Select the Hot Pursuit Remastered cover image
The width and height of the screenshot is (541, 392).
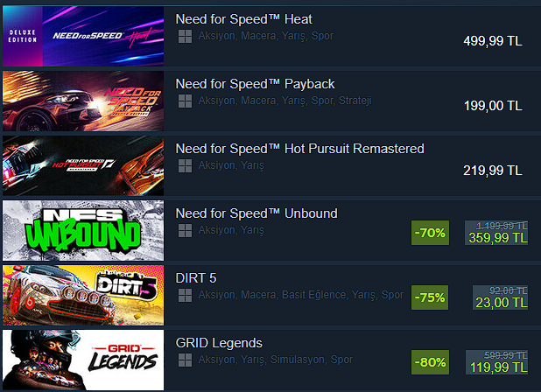click(83, 166)
